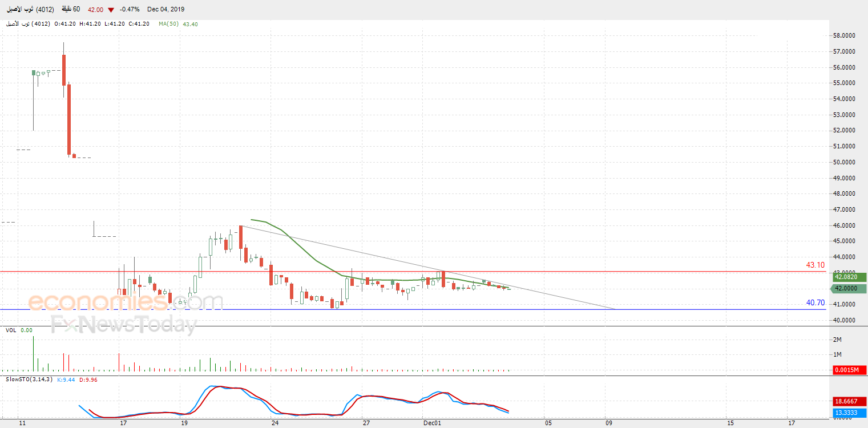This screenshot has width=868, height=428.
Task: Click the H:41.20 high value
Action: [90, 24]
